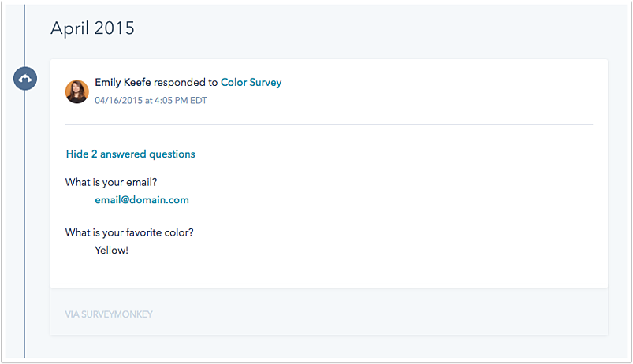
Task: Select the April 2015 month heading
Action: (92, 28)
